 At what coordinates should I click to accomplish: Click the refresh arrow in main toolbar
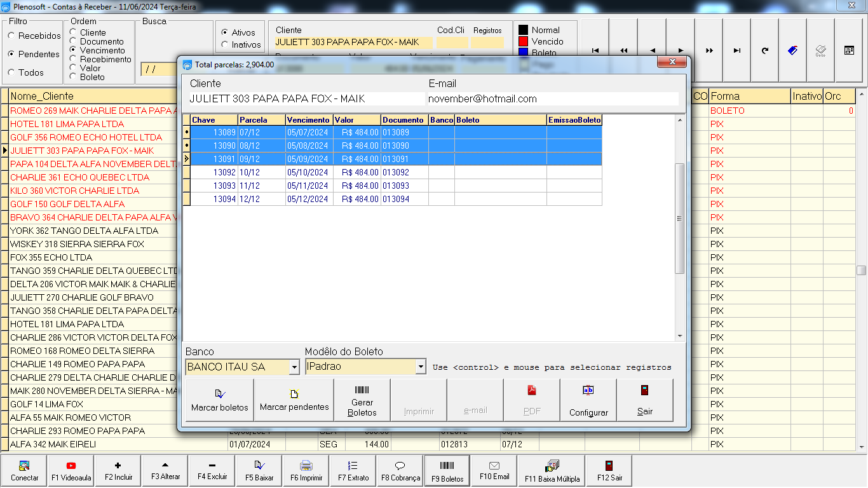765,51
